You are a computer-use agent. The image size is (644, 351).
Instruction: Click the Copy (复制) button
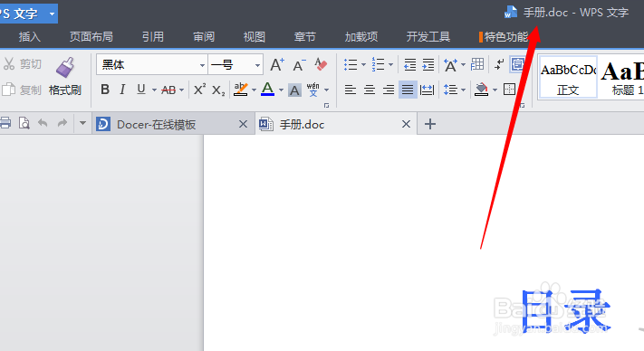pyautogui.click(x=22, y=90)
